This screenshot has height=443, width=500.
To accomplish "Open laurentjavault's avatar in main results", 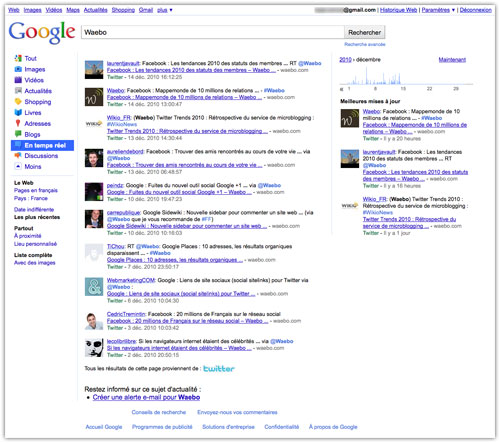I will click(94, 70).
